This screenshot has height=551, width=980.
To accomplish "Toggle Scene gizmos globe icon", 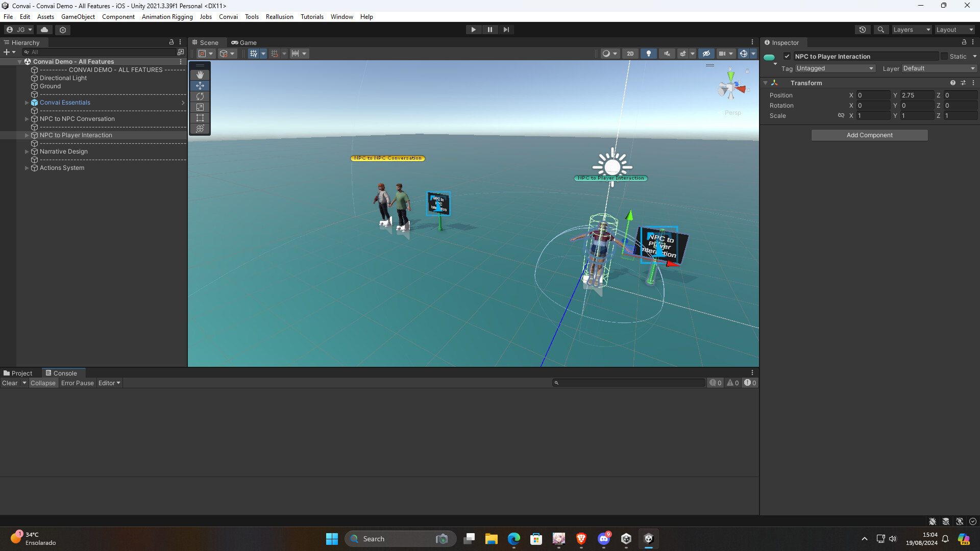I will 744,54.
